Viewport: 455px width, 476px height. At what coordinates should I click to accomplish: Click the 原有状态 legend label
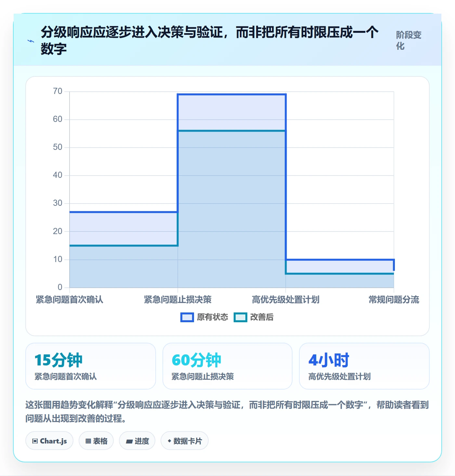coord(213,317)
